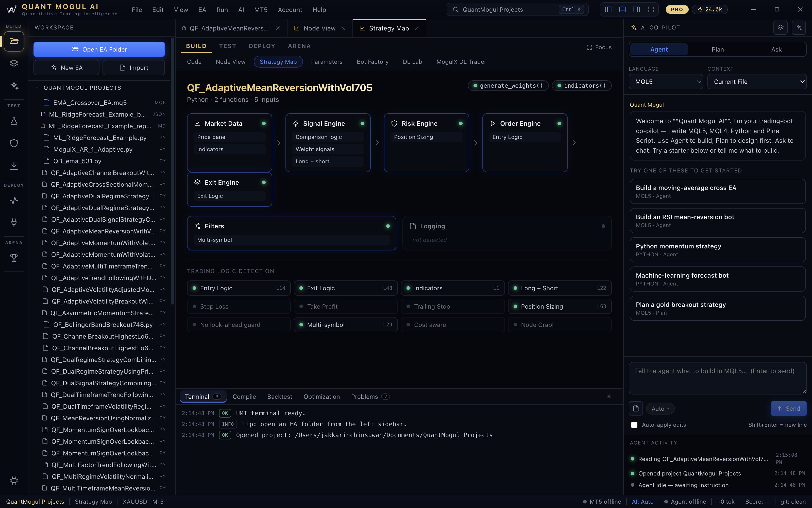
Task: Open the Auto model selector dropdown
Action: click(660, 408)
